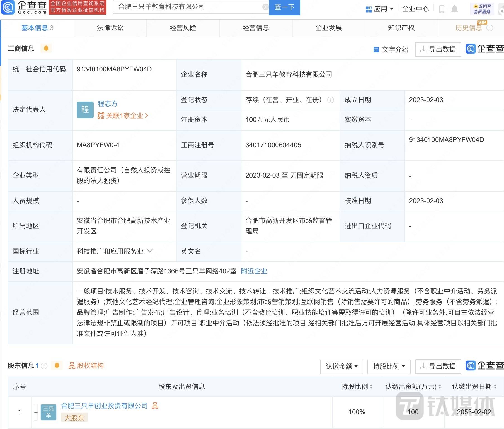Open the 应用 dropdown menu
The image size is (504, 429).
coord(380,9)
